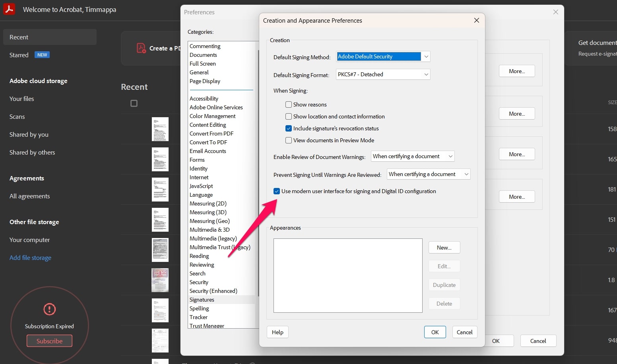
Task: Check Show location and contact information
Action: coord(289,116)
